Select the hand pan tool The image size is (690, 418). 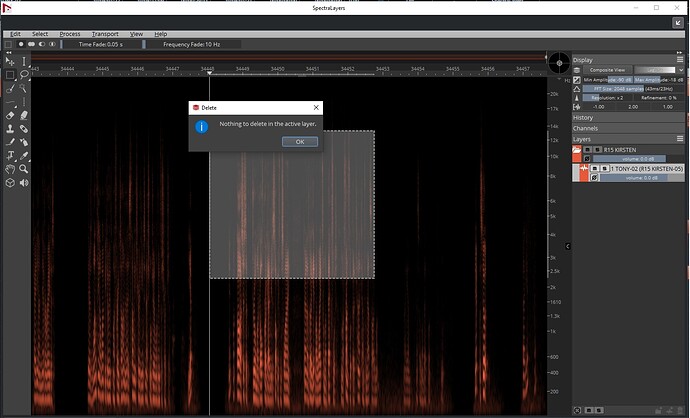tap(10, 169)
